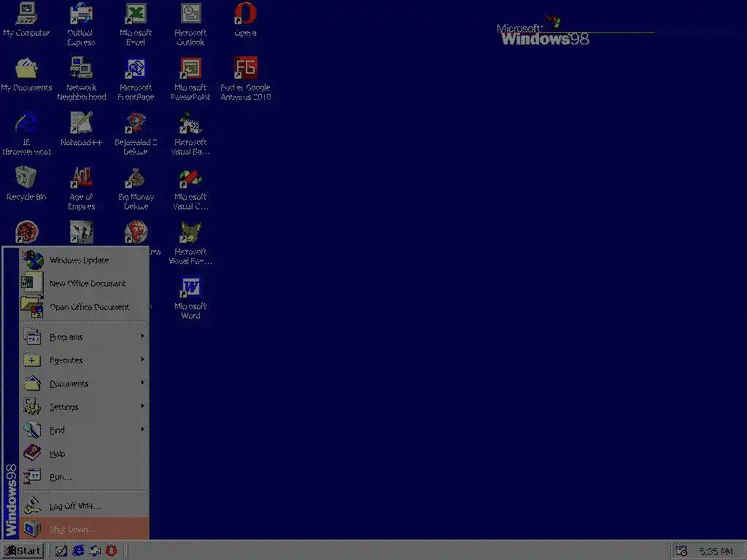This screenshot has width=747, height=560.
Task: Choose the highlighted Shut Down... entry
Action: coord(85,529)
